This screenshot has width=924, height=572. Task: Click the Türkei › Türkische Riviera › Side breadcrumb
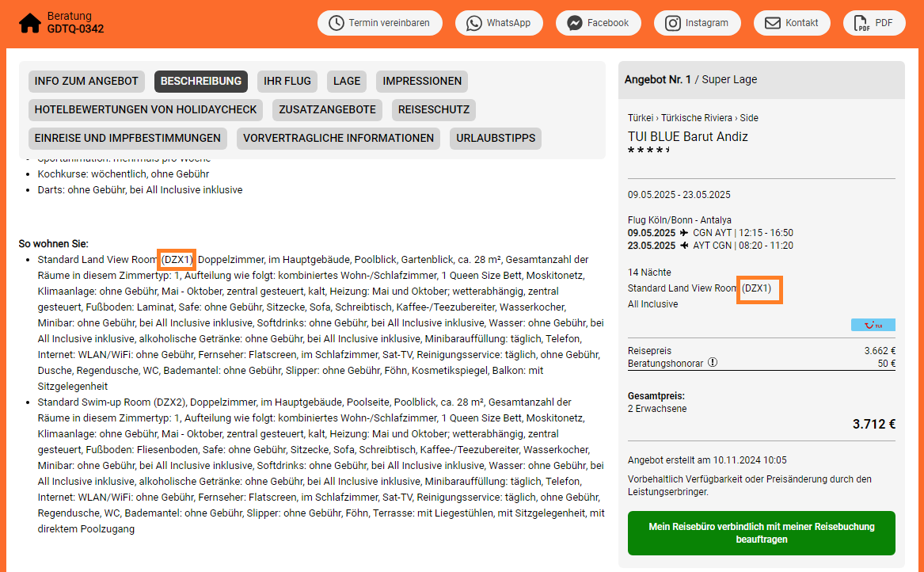[x=693, y=118]
